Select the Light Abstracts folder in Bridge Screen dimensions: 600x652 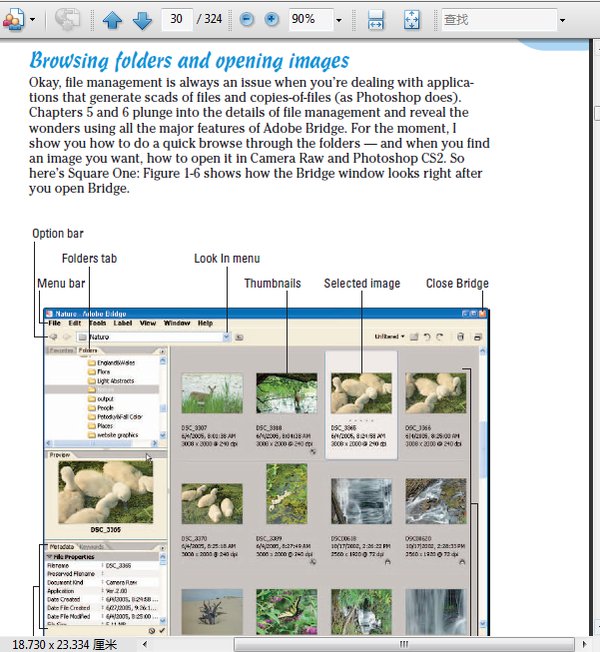tap(111, 381)
